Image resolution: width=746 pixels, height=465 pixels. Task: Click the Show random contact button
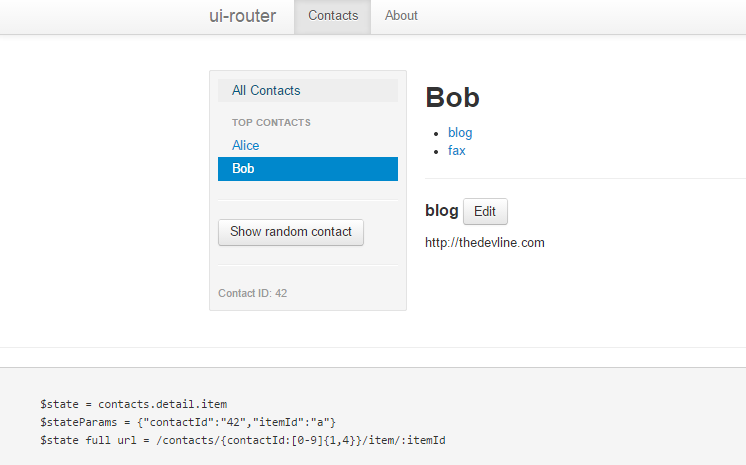[x=291, y=232]
